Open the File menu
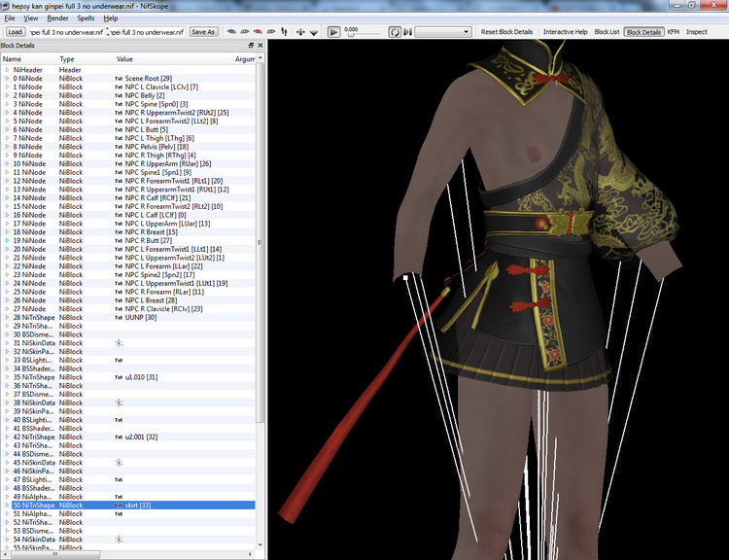This screenshot has width=729, height=560. pyautogui.click(x=10, y=18)
